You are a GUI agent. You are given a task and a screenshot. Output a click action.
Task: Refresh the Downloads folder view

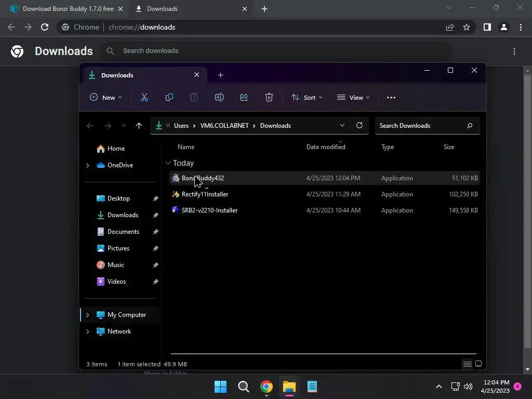[360, 125]
